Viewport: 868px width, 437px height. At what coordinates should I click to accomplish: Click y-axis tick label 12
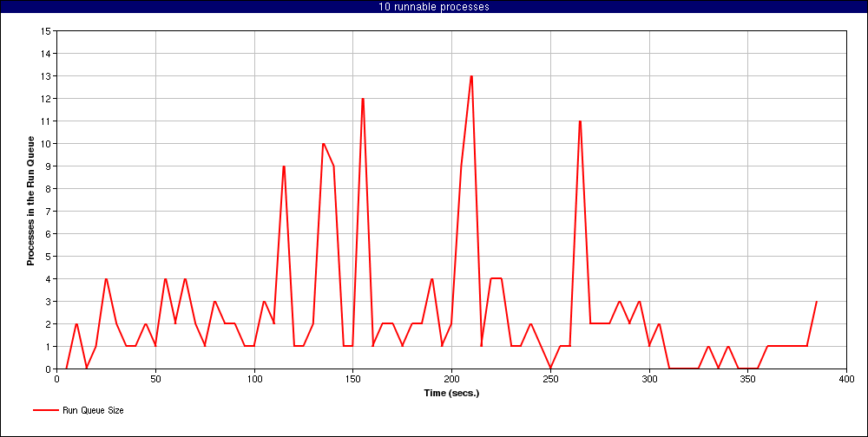pyautogui.click(x=46, y=99)
